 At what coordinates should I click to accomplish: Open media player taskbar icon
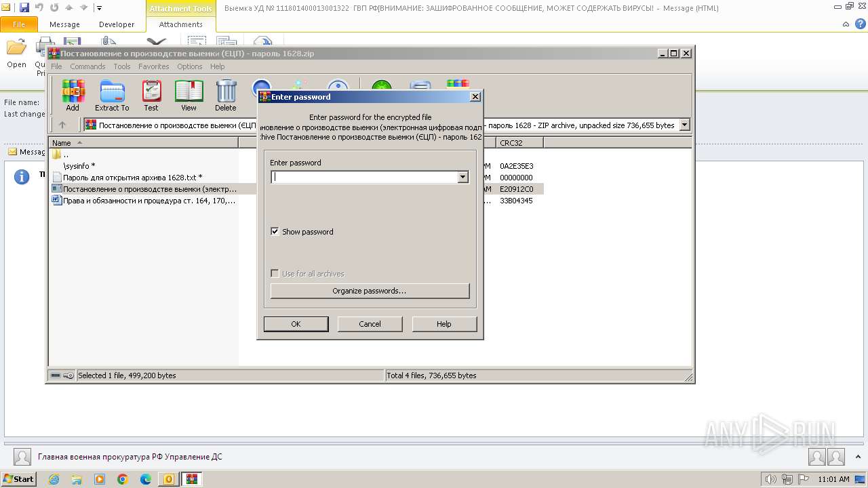pos(100,479)
